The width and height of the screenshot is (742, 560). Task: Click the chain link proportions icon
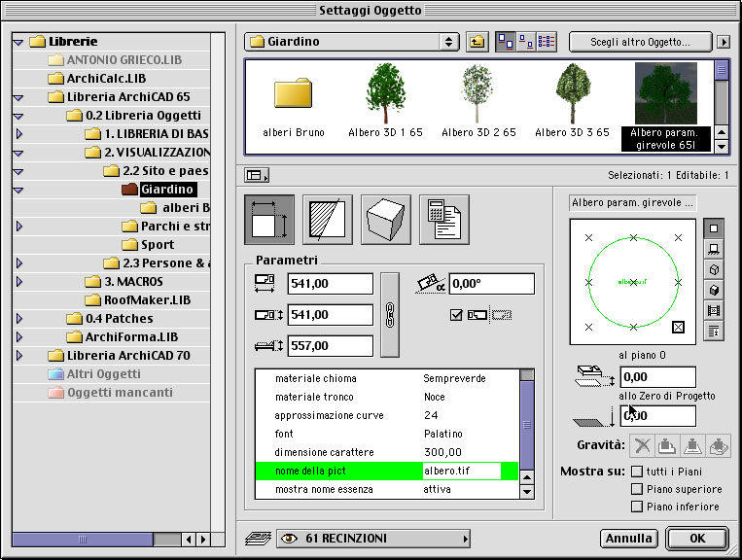click(x=389, y=314)
